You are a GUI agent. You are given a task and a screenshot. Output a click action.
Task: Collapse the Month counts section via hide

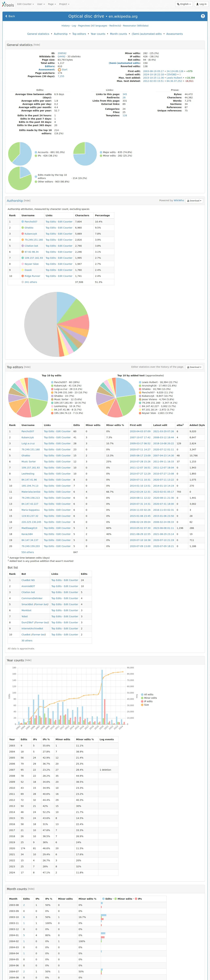pos(31,889)
